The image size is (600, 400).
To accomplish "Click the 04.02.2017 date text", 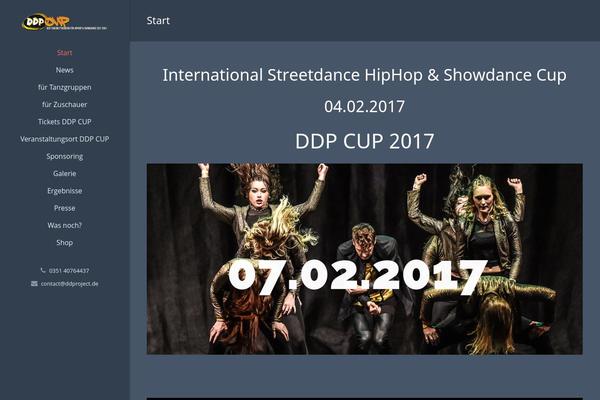I will coord(364,106).
